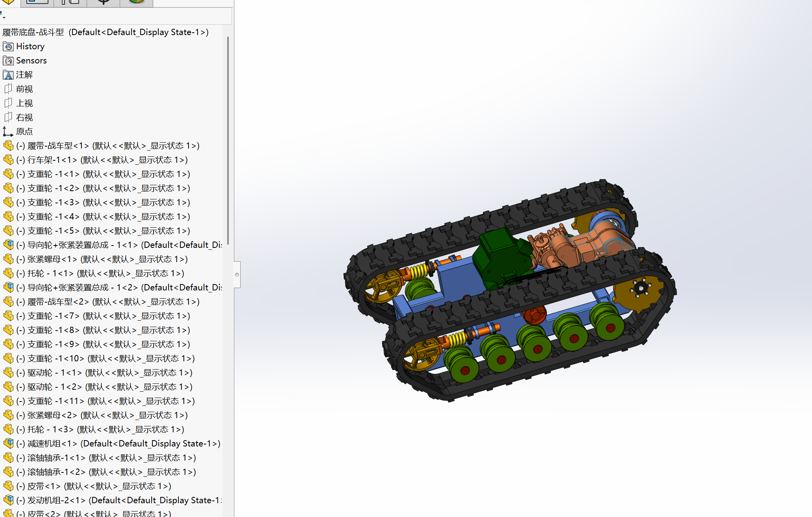Click part icon of 滚轴轴承-1<1>
The width and height of the screenshot is (812, 517).
8,458
